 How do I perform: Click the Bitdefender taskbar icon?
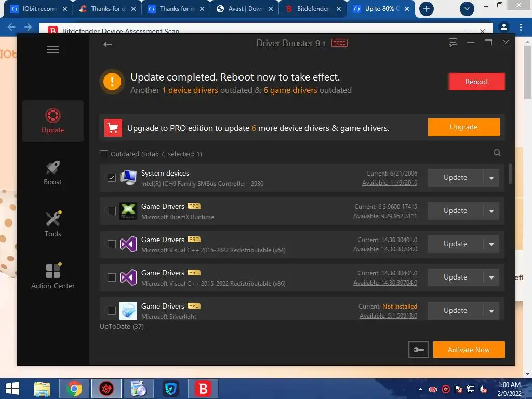(x=203, y=389)
